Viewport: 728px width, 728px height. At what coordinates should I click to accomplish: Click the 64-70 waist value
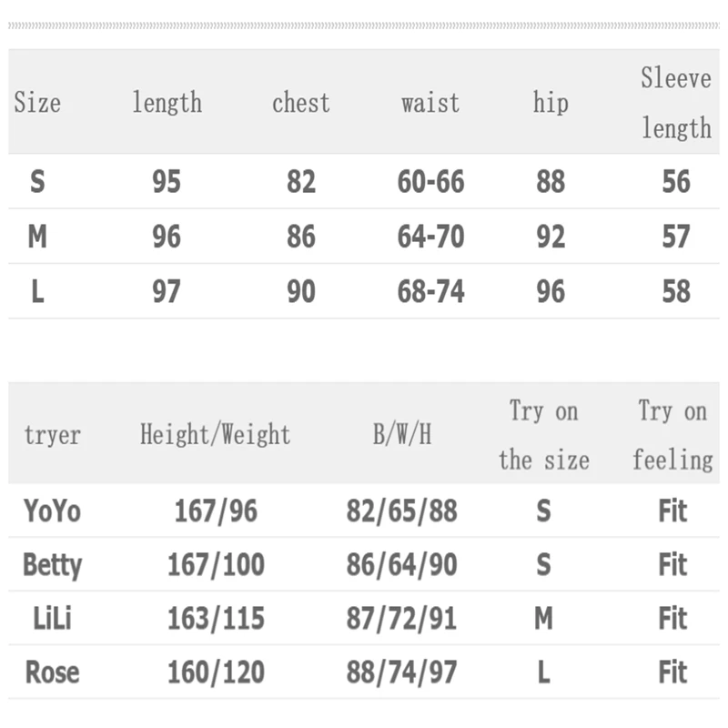(x=430, y=237)
